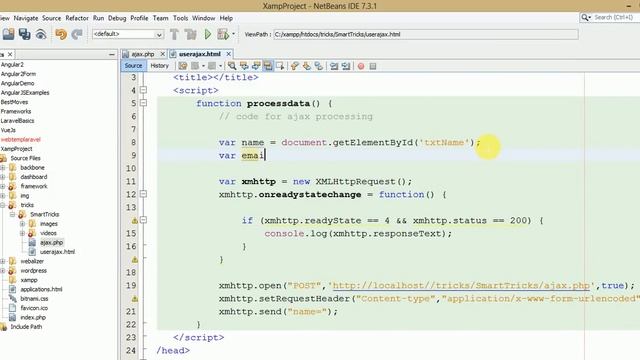Undo the last edit with the orange arrow
640x360 pixels.
pyautogui.click(x=61, y=34)
